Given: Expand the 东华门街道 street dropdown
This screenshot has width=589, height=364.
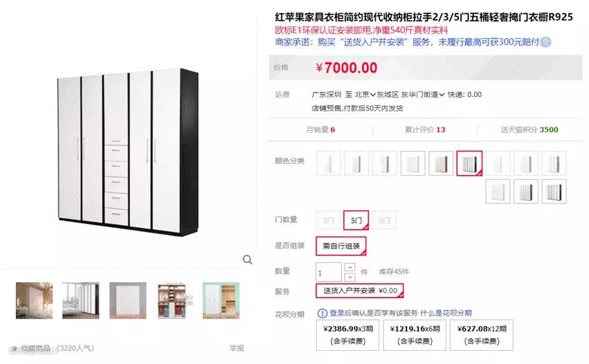Looking at the screenshot, I should coord(423,95).
